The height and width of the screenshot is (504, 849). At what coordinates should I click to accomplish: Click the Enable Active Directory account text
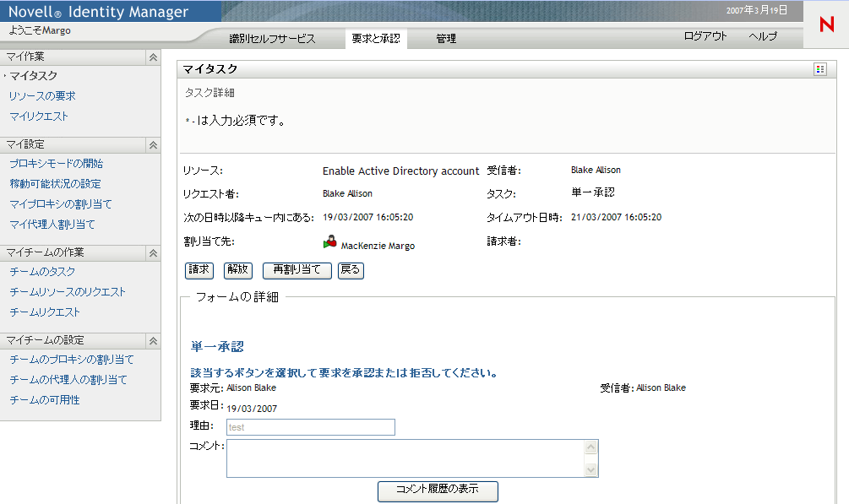click(x=400, y=171)
